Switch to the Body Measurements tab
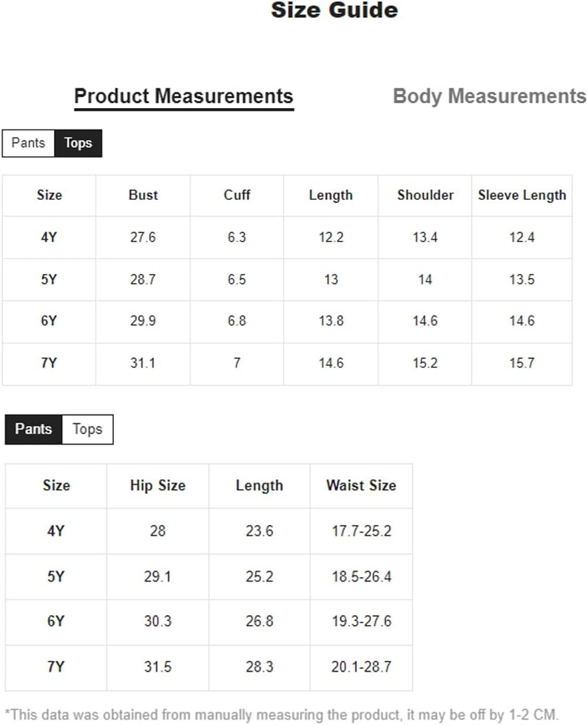 489,97
